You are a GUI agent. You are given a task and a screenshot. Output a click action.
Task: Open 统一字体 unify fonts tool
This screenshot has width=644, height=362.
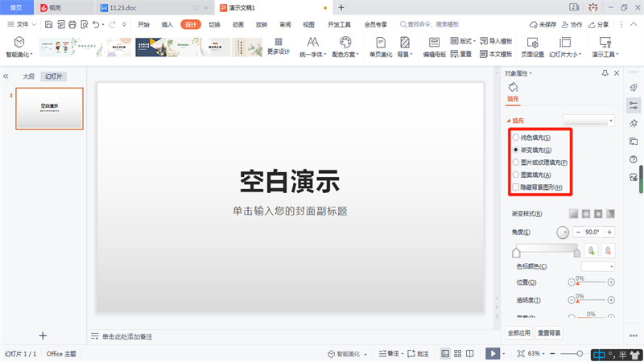tap(312, 47)
